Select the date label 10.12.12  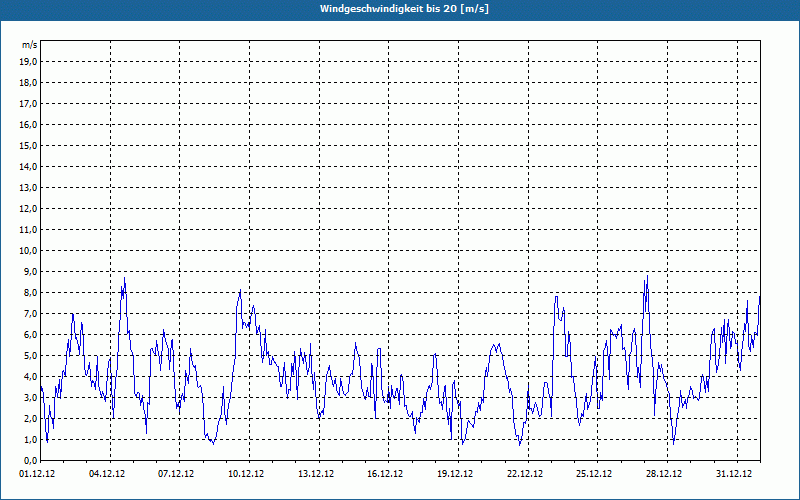point(246,473)
